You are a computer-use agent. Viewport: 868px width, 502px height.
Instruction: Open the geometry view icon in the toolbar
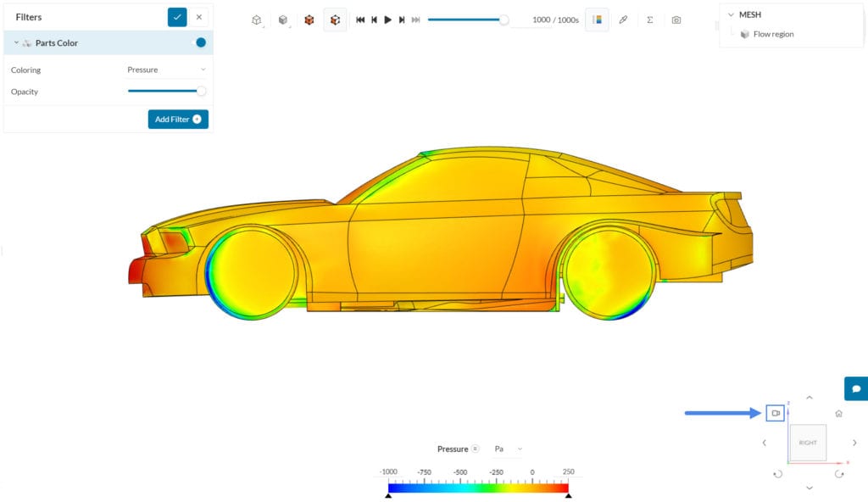click(x=257, y=19)
